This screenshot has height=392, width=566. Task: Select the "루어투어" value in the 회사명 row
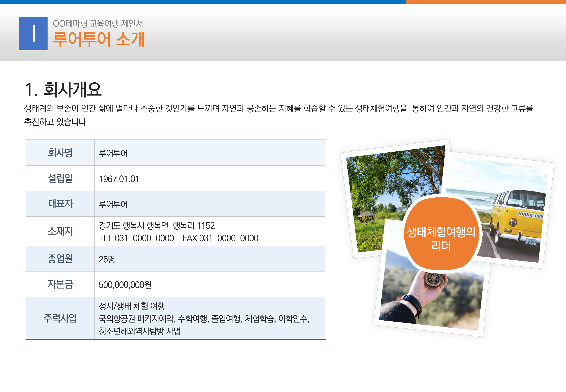113,153
